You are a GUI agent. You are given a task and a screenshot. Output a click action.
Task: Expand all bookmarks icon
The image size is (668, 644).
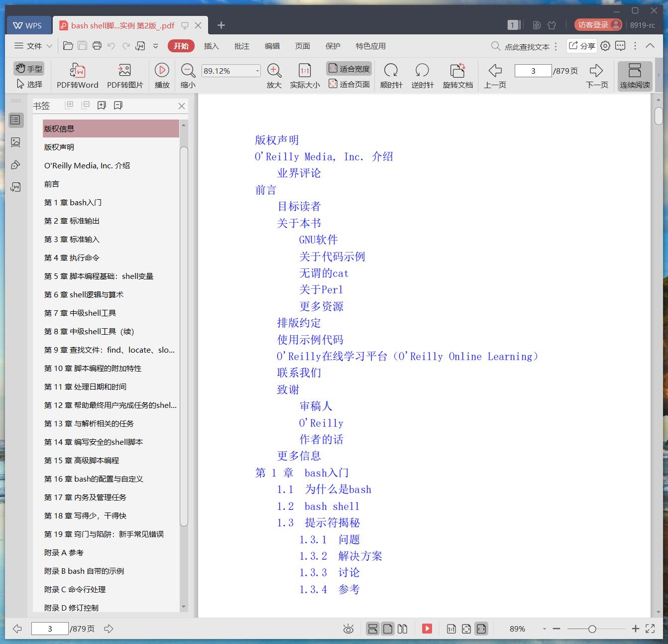[69, 105]
